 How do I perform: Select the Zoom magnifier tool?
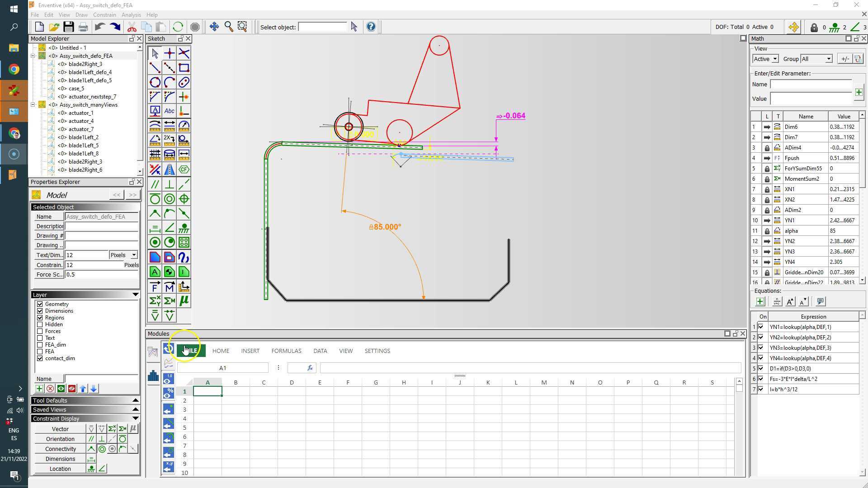coord(229,27)
